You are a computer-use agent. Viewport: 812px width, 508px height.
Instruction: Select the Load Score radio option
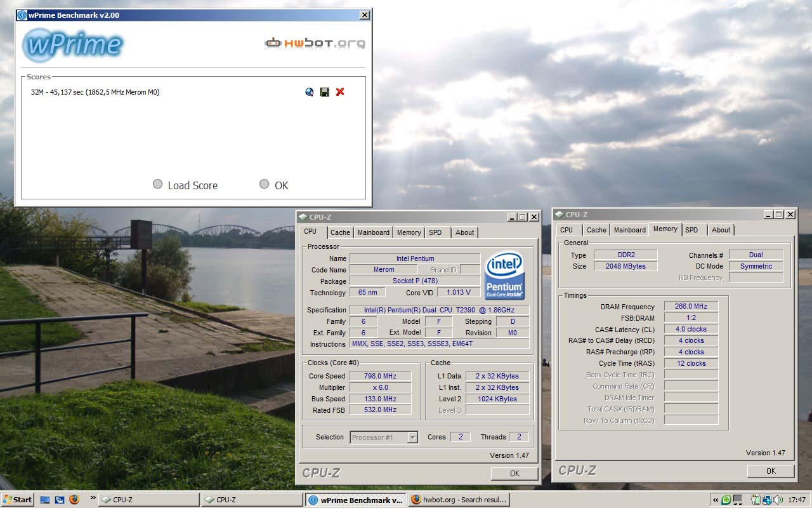(158, 184)
